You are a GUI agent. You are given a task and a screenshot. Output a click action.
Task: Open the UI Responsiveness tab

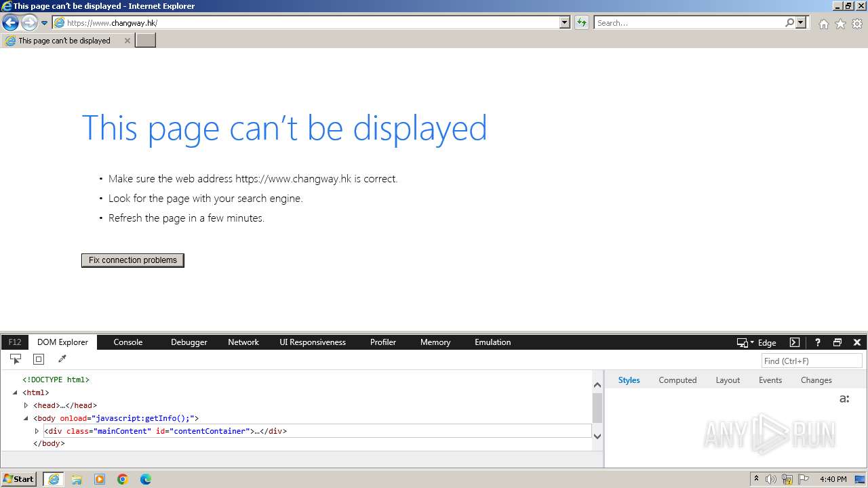coord(313,342)
